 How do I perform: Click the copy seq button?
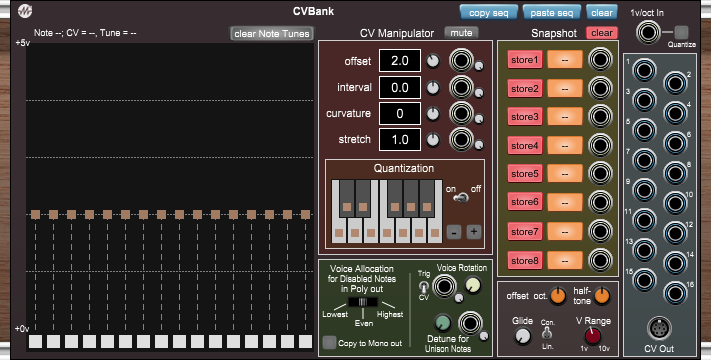click(x=488, y=12)
